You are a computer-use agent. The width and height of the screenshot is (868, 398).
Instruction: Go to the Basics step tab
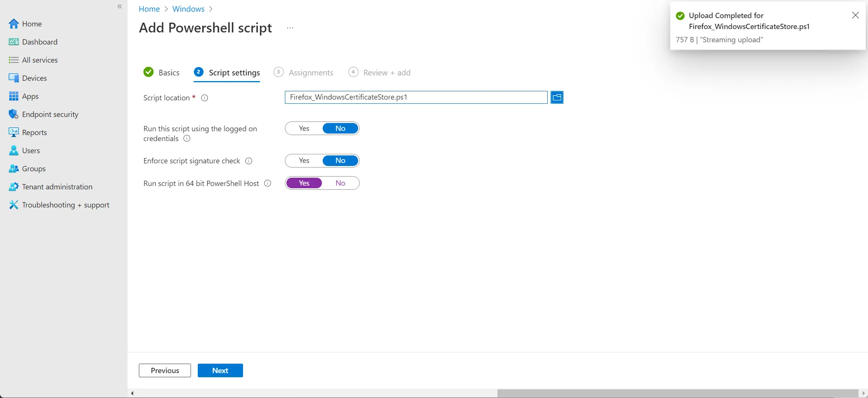[162, 72]
